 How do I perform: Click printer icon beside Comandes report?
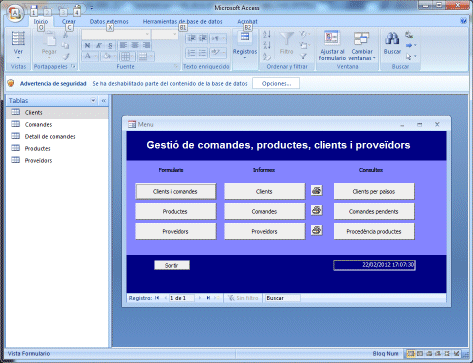317,210
